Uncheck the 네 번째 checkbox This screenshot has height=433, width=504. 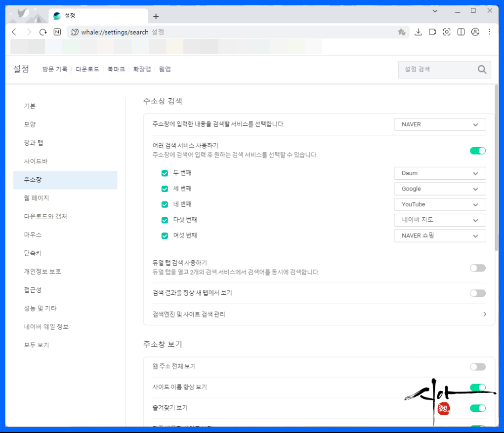tap(165, 204)
